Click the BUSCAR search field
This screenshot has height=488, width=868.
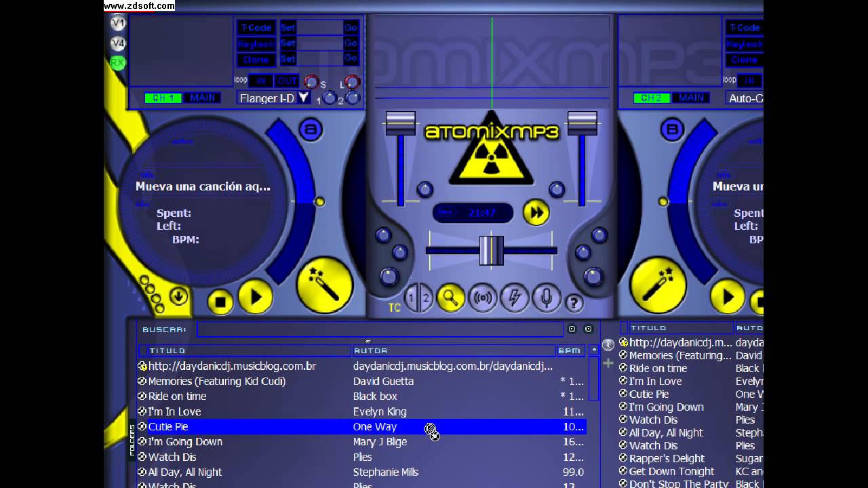point(380,329)
